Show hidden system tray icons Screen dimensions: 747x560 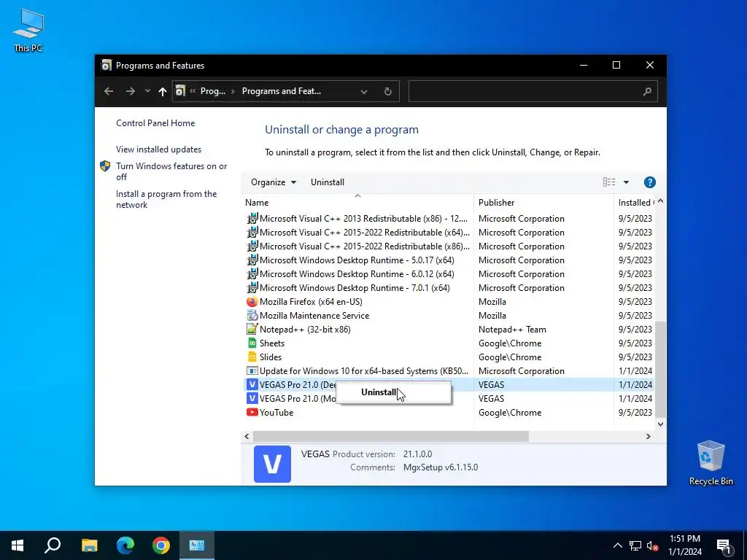pos(617,545)
